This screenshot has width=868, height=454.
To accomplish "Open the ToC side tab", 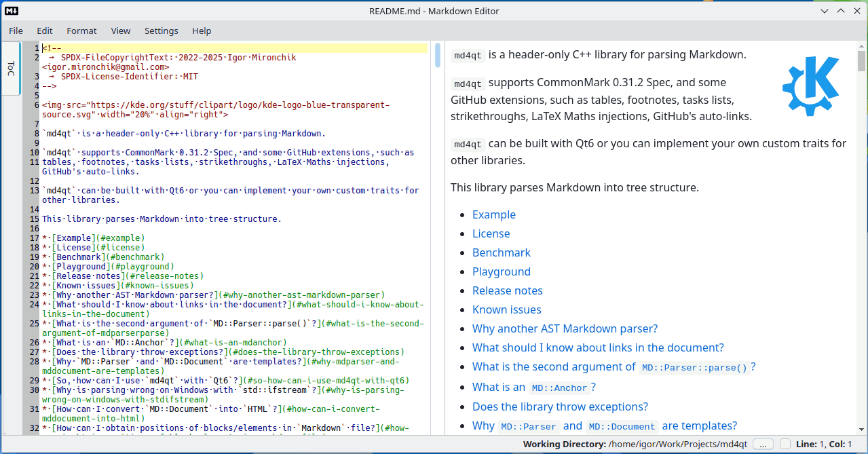I will pos(11,68).
